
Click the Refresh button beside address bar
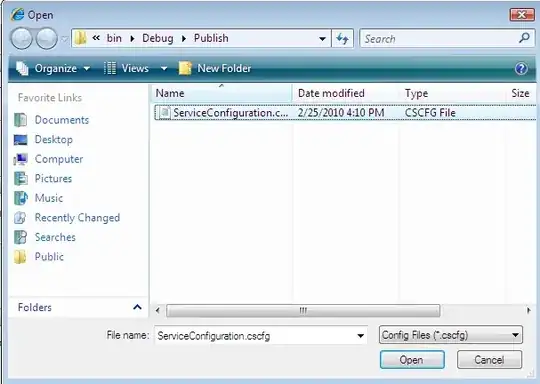342,38
